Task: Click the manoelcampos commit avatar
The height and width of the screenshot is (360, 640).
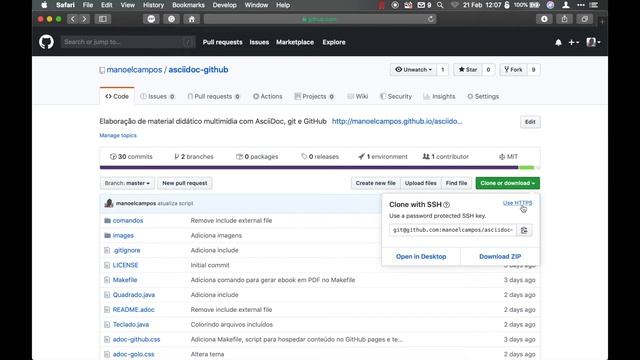Action: pos(109,203)
